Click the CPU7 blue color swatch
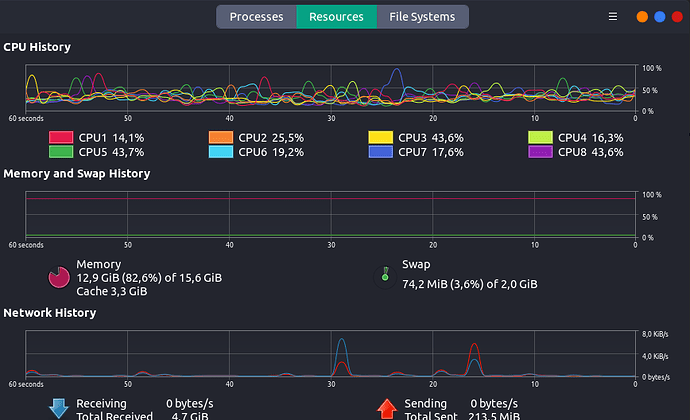Screen dimensions: 690x420 point(381,152)
